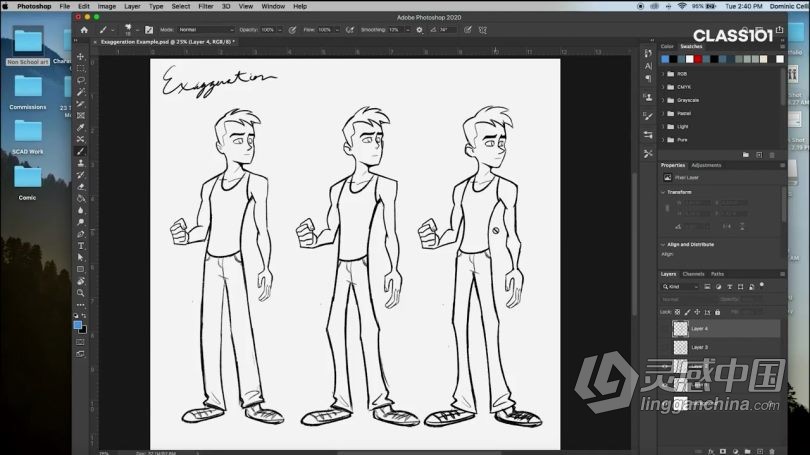Select the Rectangular Marquee tool
Screen dimensions: 810x455
pos(81,68)
